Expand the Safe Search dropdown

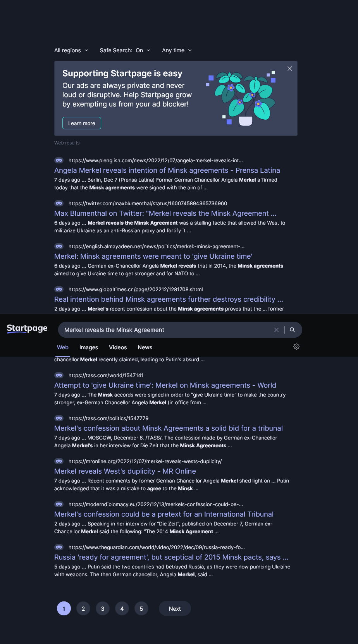tap(125, 50)
